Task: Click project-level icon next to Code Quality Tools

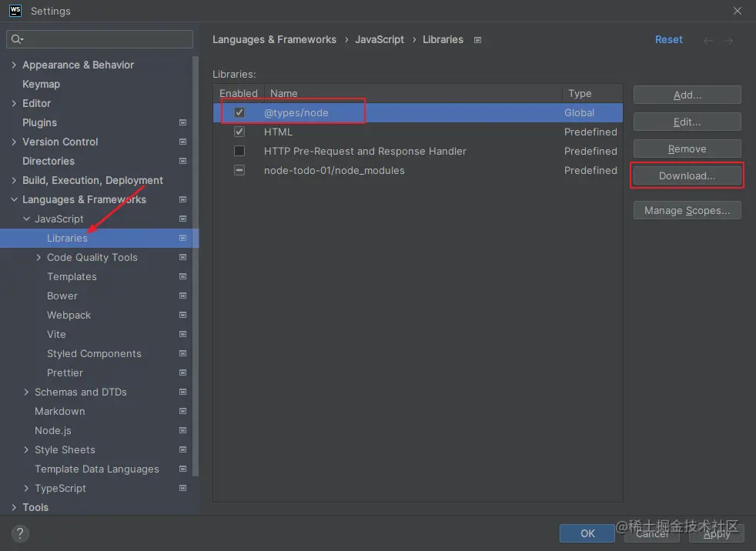Action: (x=182, y=258)
